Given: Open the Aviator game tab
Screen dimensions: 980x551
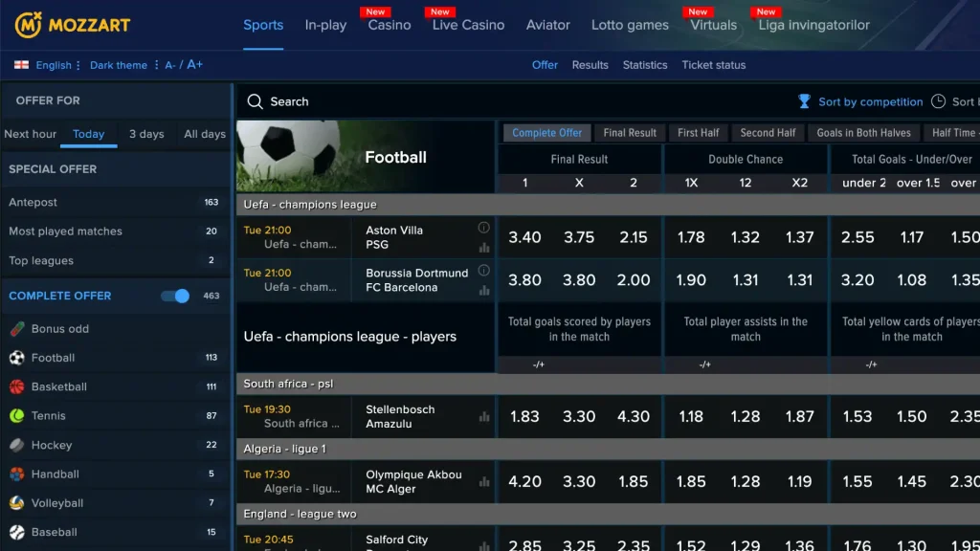Looking at the screenshot, I should click(x=548, y=25).
